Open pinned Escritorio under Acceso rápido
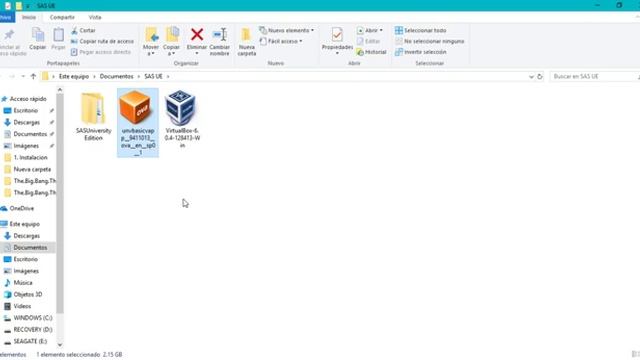The image size is (640, 360). 26,111
